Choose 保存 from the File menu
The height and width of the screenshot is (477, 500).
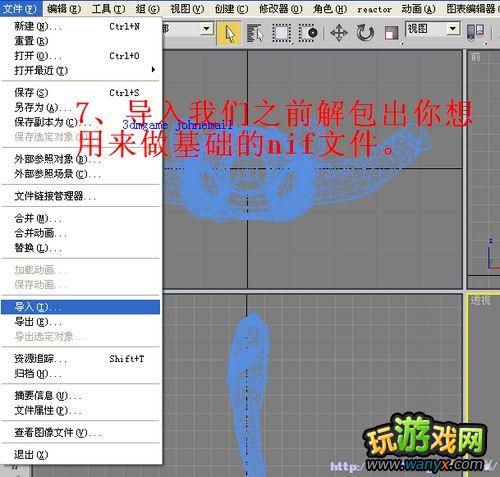[81, 92]
